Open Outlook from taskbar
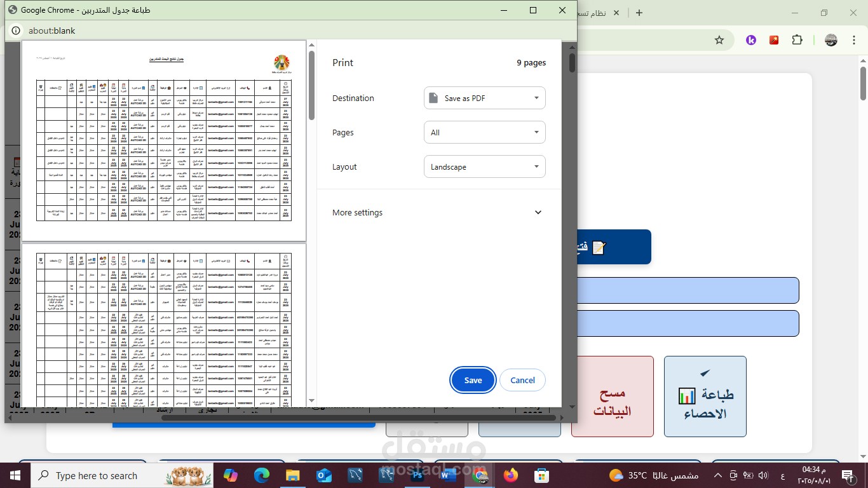The height and width of the screenshot is (488, 868). [x=323, y=475]
